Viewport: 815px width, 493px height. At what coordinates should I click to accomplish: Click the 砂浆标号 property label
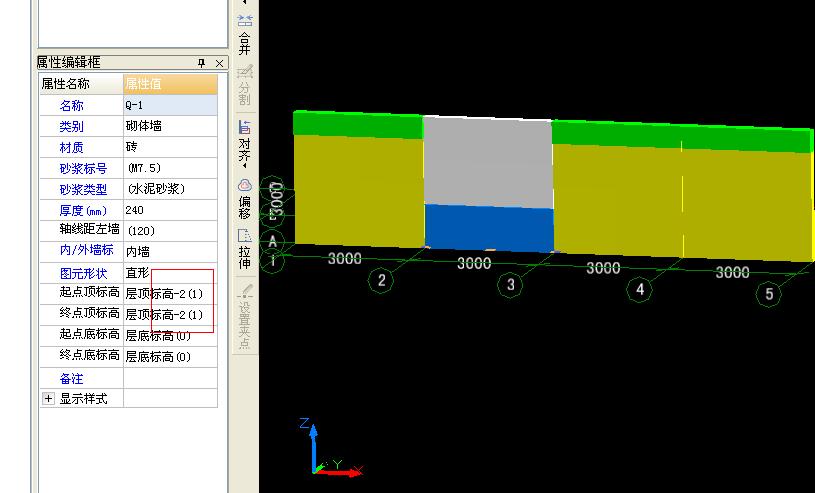pyautogui.click(x=83, y=168)
